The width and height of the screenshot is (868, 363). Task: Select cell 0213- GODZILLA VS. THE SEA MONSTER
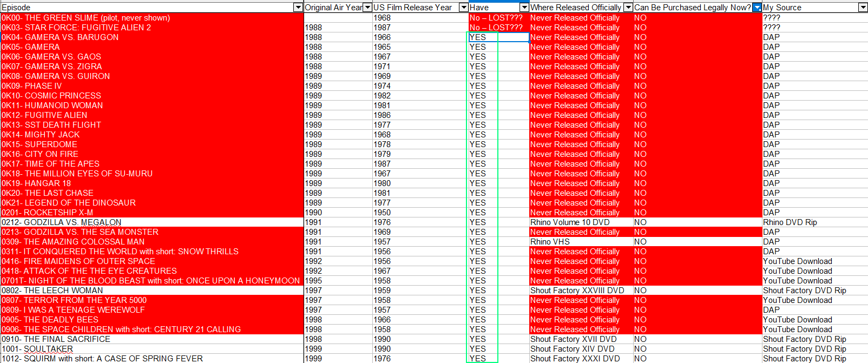pyautogui.click(x=152, y=232)
